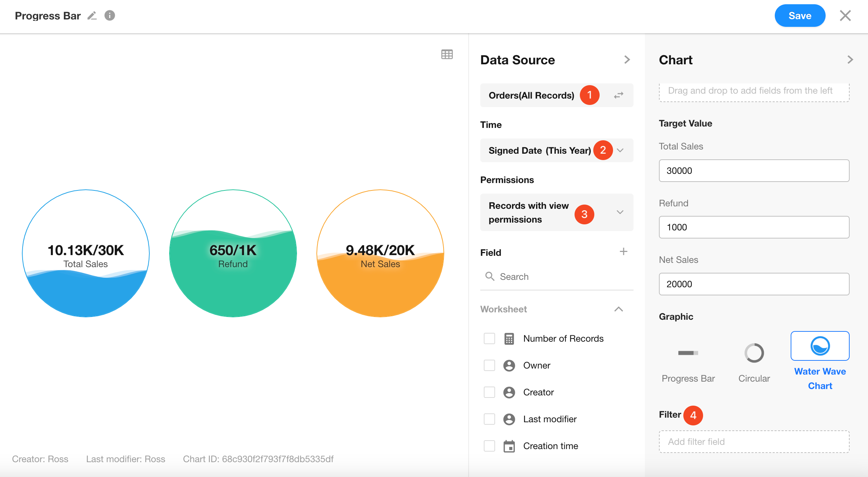The image size is (868, 477).
Task: Click the info icon beside the title
Action: (110, 16)
